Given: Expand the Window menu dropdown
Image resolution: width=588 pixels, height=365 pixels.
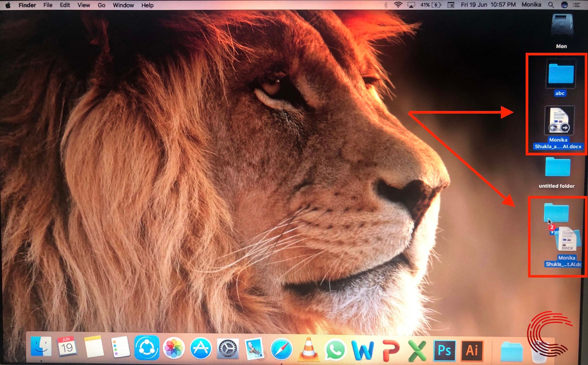Looking at the screenshot, I should 123,5.
